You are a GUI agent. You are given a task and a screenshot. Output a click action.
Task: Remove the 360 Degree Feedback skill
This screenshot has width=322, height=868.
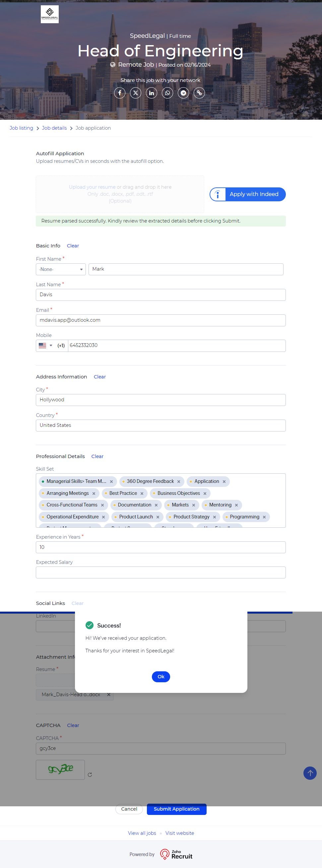coord(179,482)
